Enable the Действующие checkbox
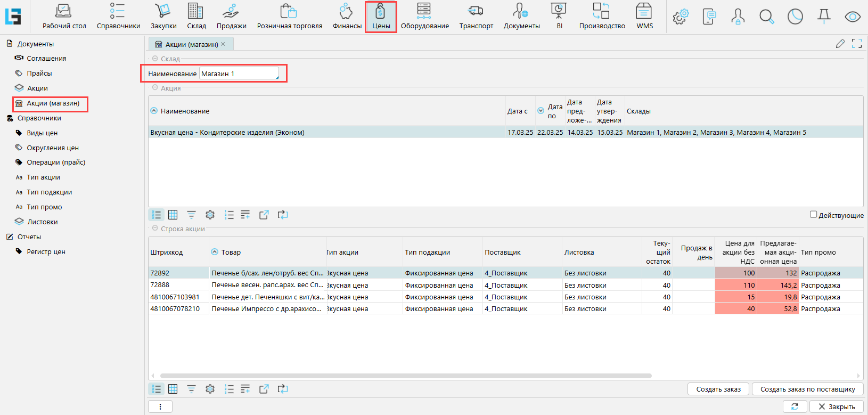Screen dimensions: 868x415 coord(813,215)
